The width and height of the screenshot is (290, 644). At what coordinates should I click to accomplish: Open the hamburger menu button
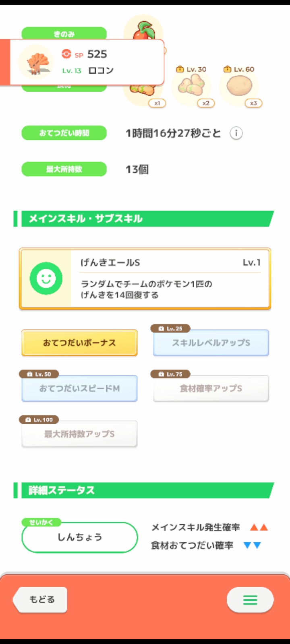click(250, 600)
